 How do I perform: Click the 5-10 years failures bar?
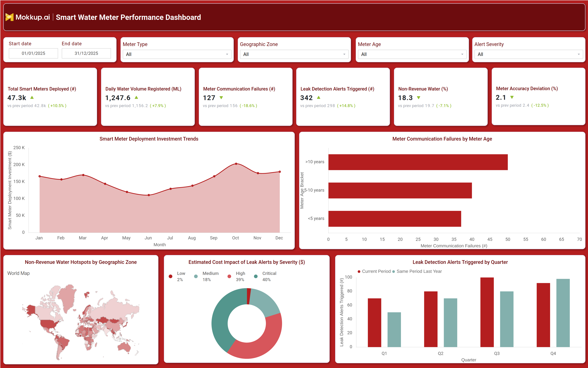400,191
